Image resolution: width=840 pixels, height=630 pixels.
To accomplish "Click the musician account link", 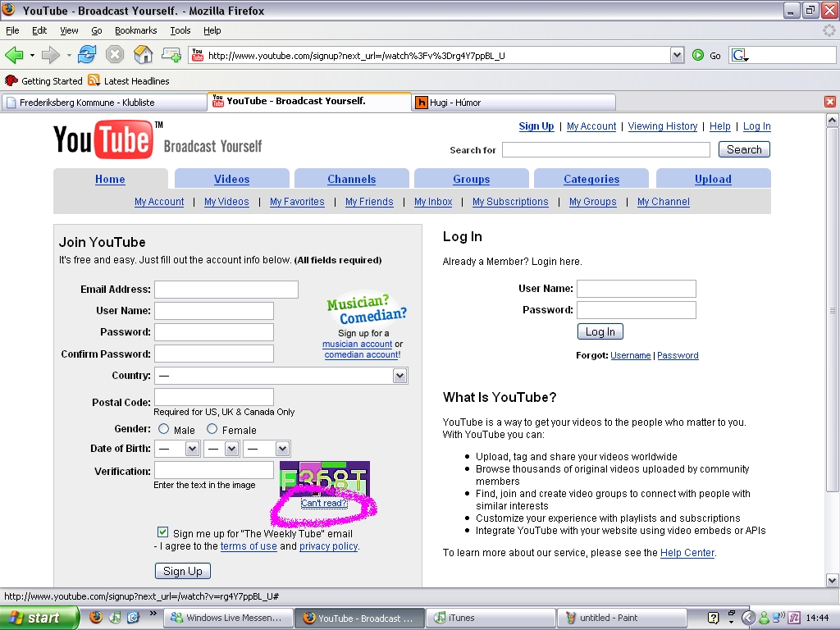I will click(358, 344).
